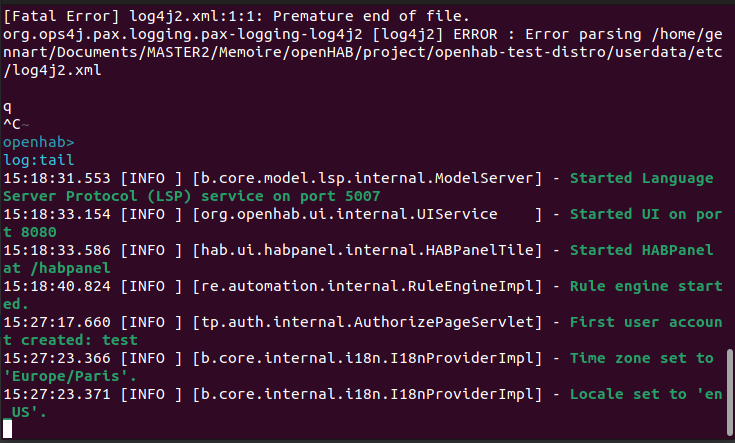
Task: Click the 15:18:31.553 timestamp
Action: (57, 178)
